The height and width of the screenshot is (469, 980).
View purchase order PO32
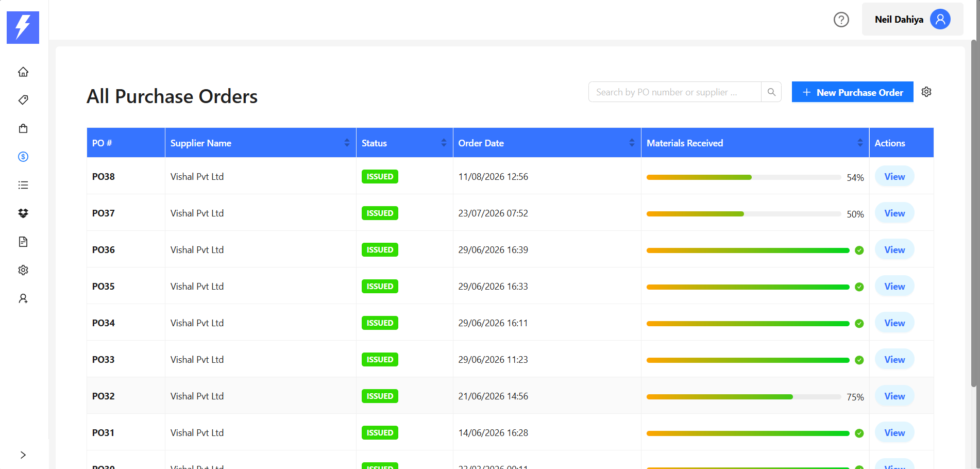click(x=894, y=396)
